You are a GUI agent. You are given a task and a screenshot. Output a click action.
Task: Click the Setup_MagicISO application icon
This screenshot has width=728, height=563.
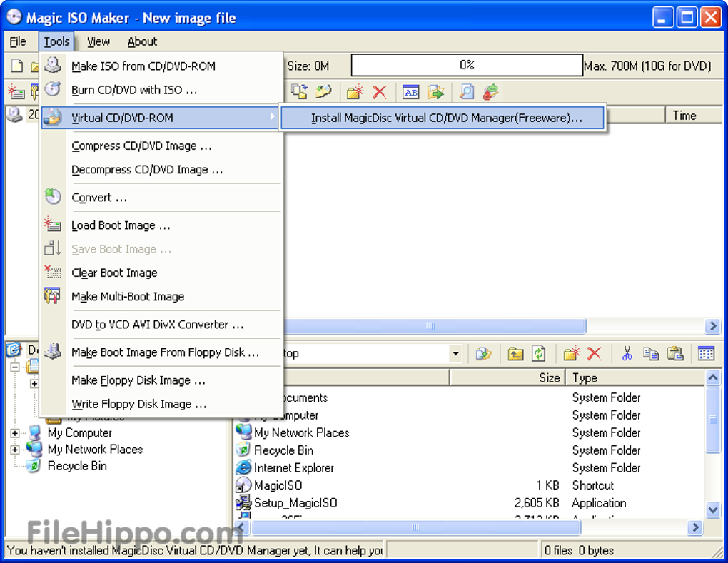coord(243,502)
